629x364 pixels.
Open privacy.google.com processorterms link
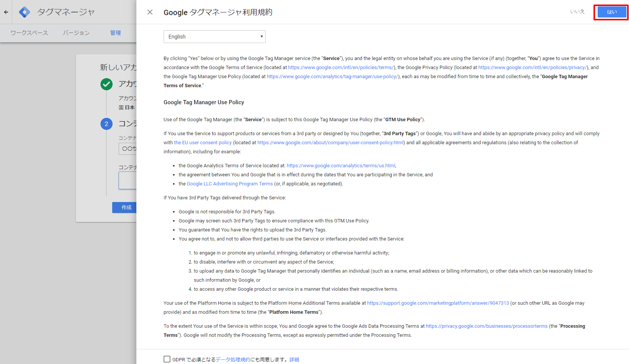pyautogui.click(x=487, y=326)
